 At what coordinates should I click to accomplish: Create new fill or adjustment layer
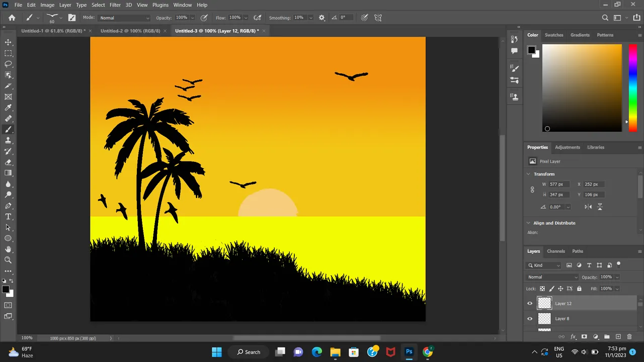596,337
